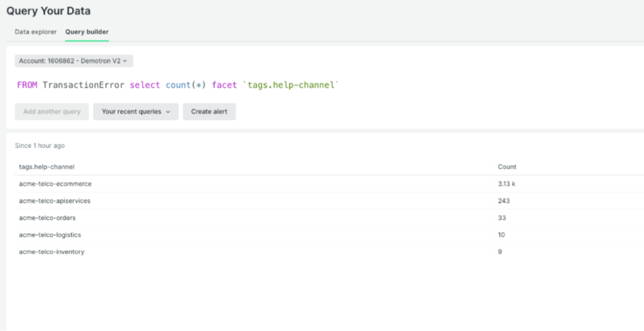Click the TransactionError keyword in the query
Image resolution: width=644 pixels, height=331 pixels.
pos(84,85)
